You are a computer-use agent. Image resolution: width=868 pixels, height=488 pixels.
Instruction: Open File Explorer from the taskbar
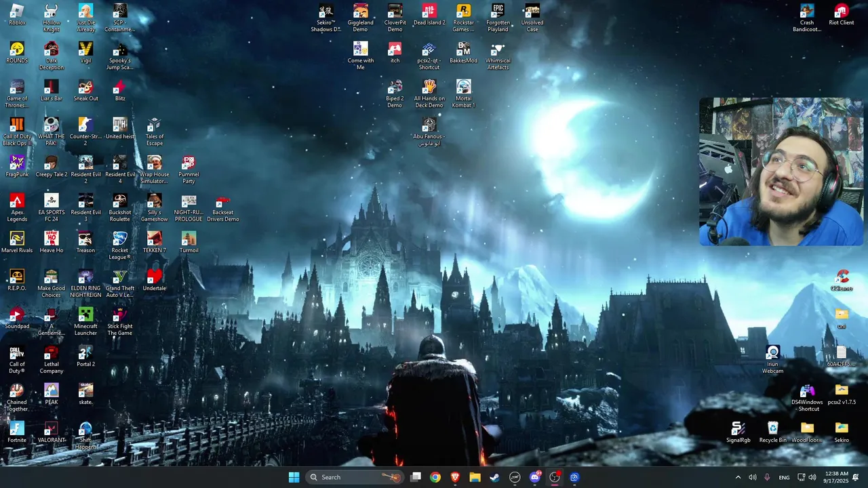[x=475, y=477]
